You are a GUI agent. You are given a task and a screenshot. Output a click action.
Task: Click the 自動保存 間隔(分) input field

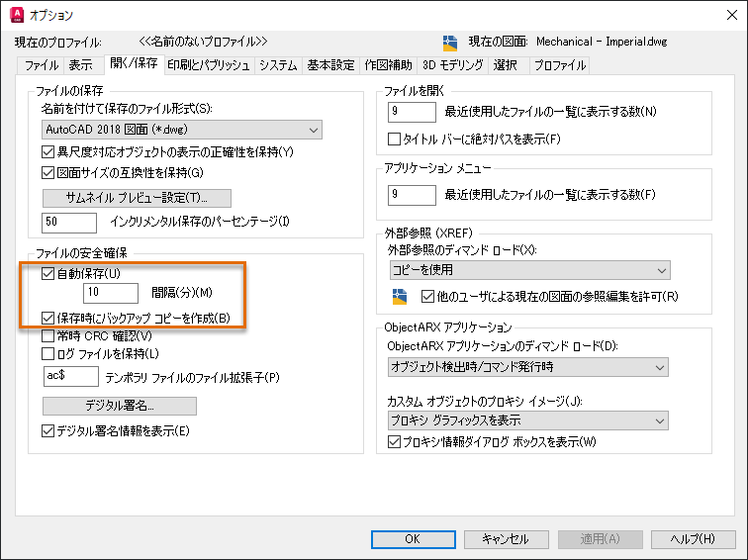coord(111,293)
